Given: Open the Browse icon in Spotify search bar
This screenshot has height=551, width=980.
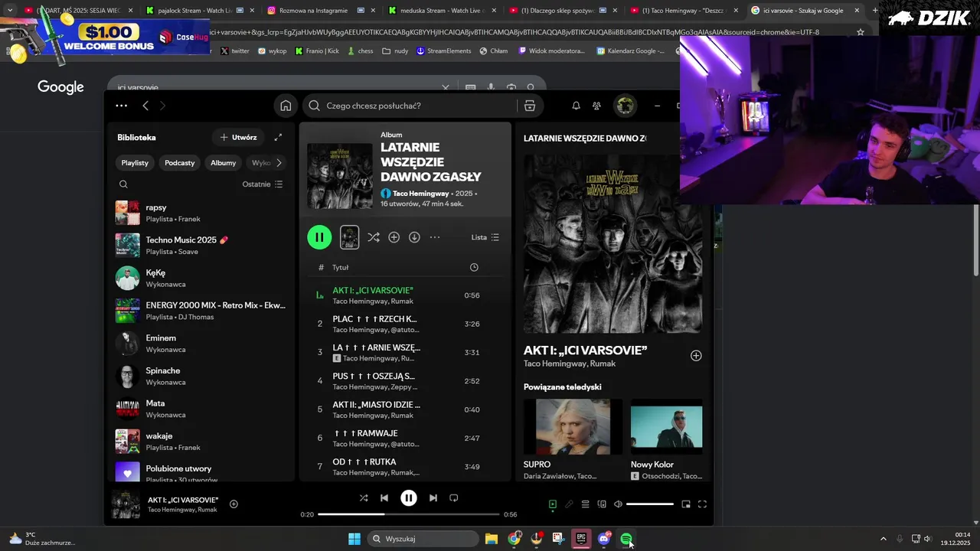Looking at the screenshot, I should coord(529,106).
